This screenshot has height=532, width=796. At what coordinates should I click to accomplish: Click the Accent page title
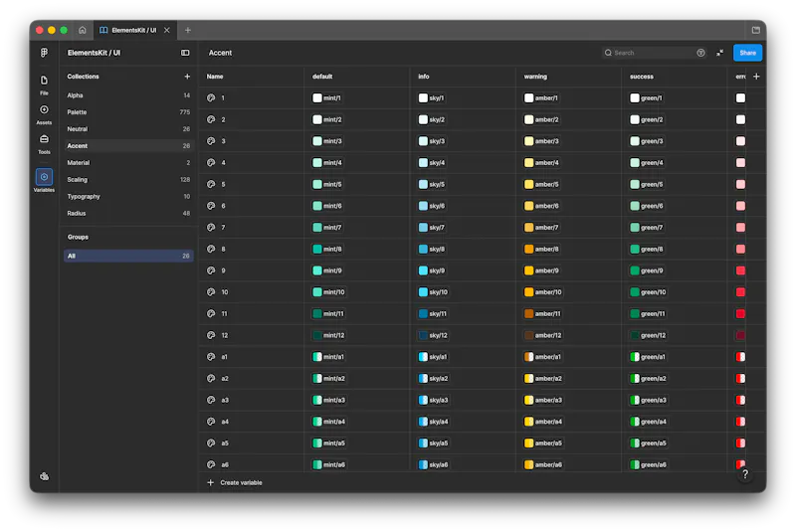(x=220, y=53)
